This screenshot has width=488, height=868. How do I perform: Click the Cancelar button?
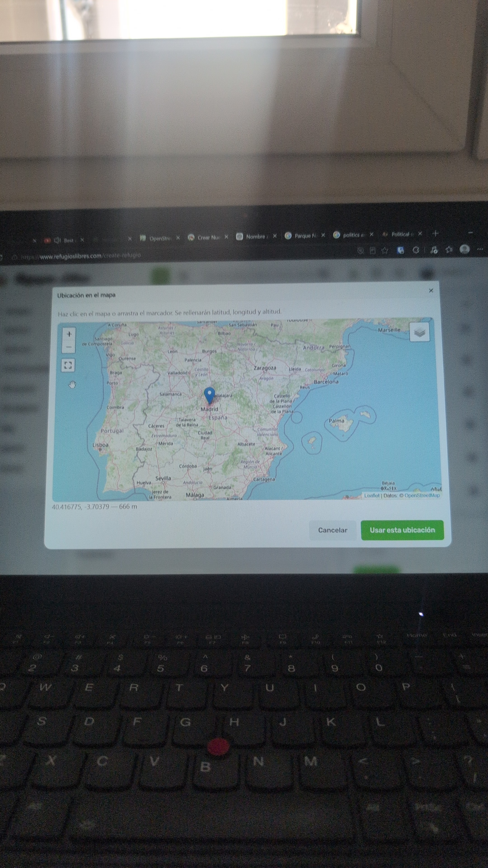tap(332, 530)
